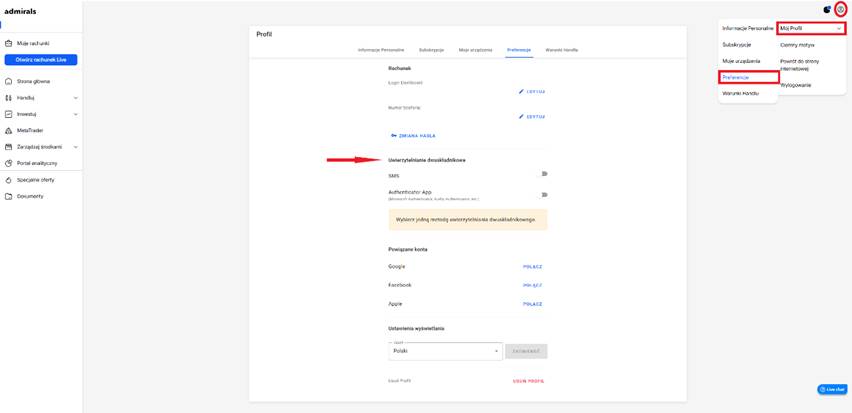This screenshot has width=852, height=413.
Task: Click Połącz for the Google account
Action: 532,267
